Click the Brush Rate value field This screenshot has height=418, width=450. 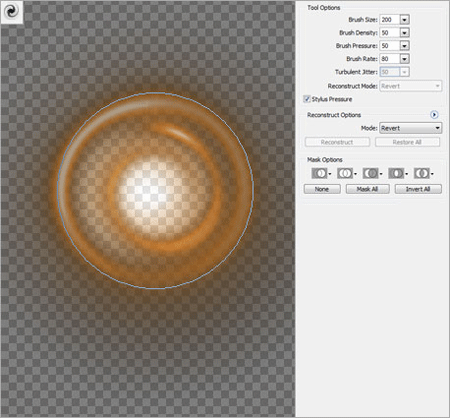click(390, 59)
